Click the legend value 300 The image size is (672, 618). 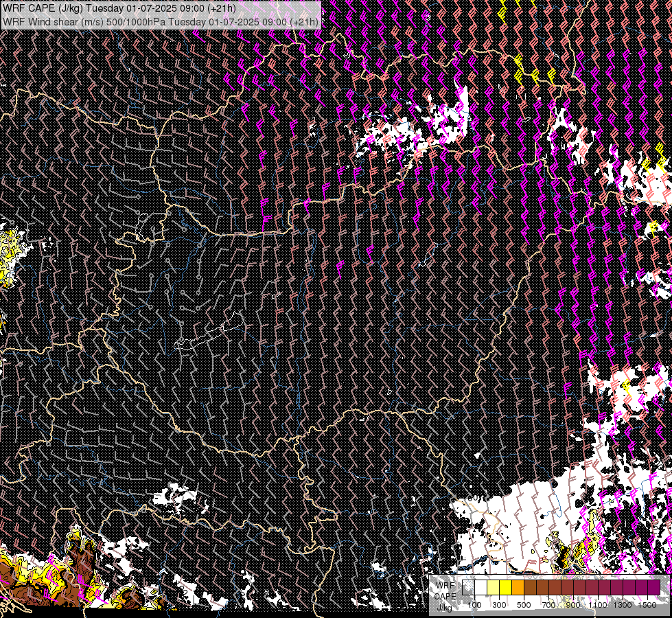pyautogui.click(x=499, y=605)
